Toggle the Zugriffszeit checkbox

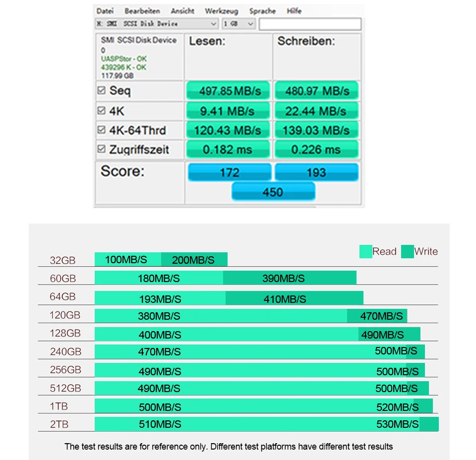click(x=102, y=149)
